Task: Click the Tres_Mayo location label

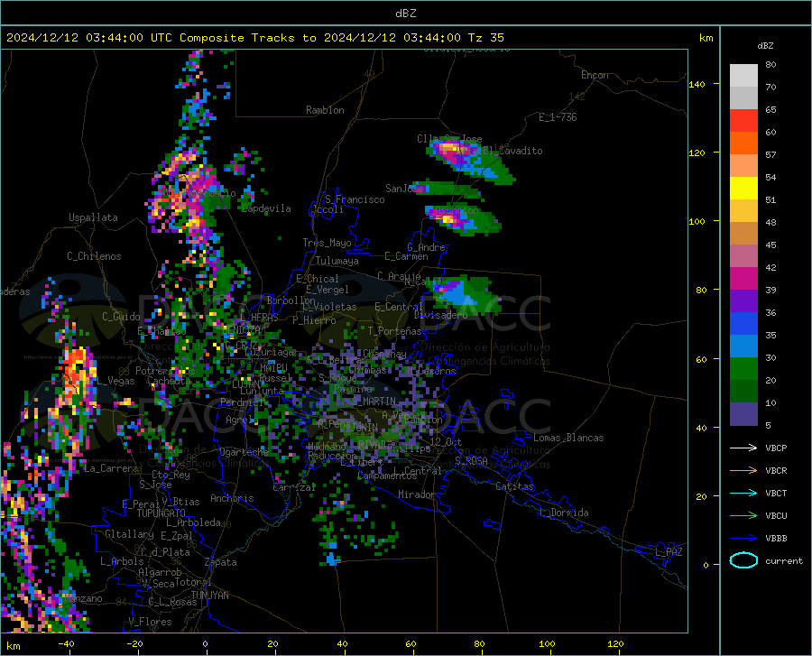Action: [327, 243]
